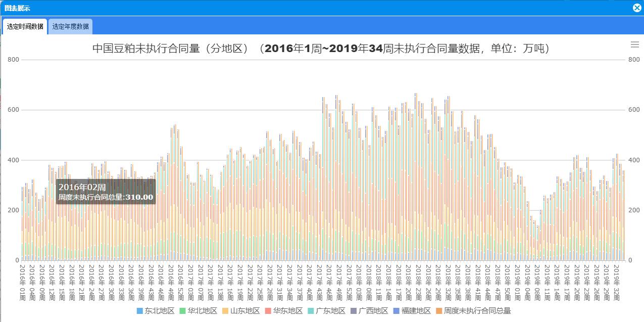This screenshot has height=322, width=644.
Task: Click the chart title text
Action: (x=321, y=49)
